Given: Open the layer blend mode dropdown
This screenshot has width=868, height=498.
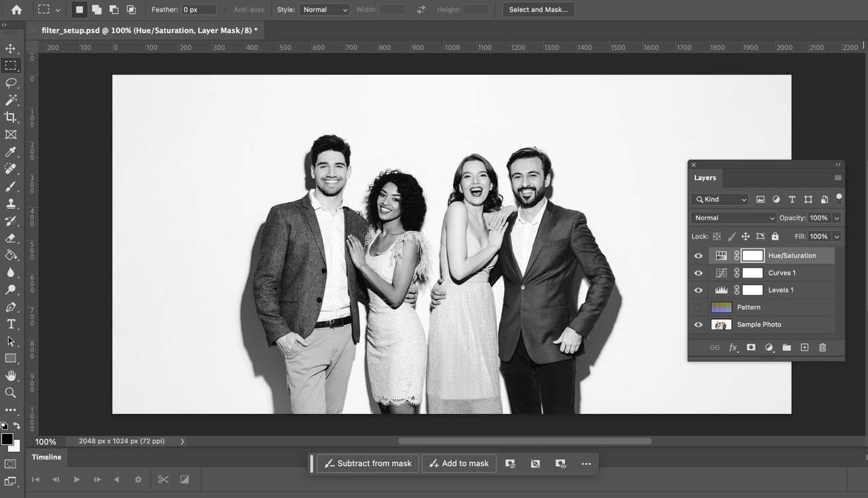Looking at the screenshot, I should (733, 218).
